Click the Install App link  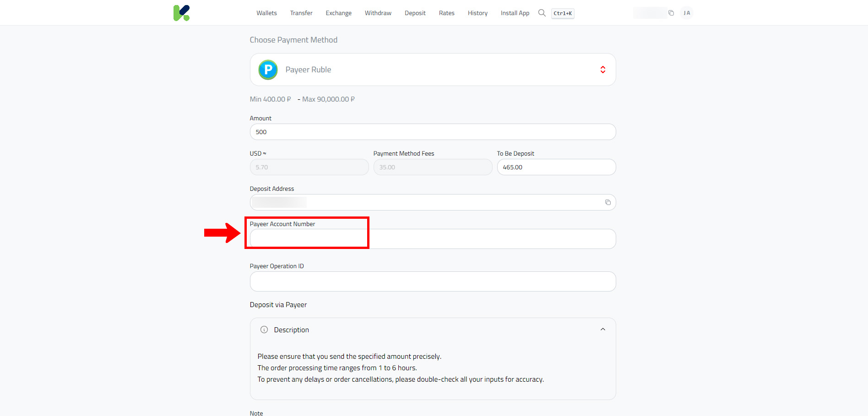pos(515,13)
